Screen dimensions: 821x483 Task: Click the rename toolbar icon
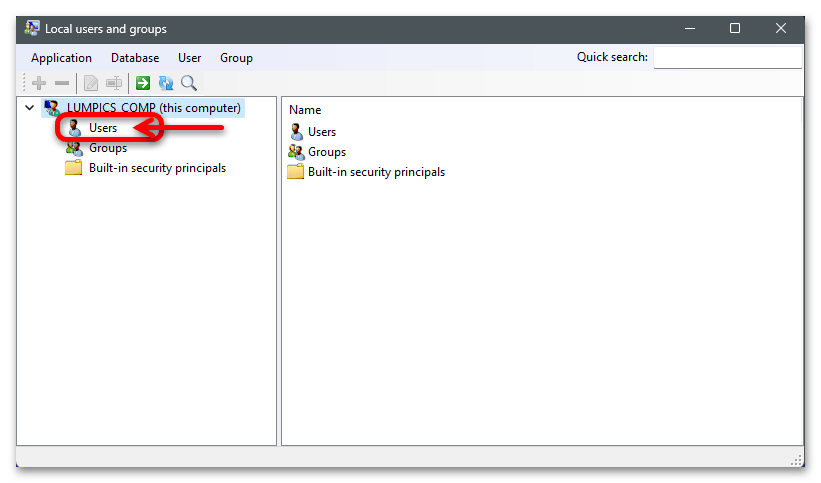[114, 83]
